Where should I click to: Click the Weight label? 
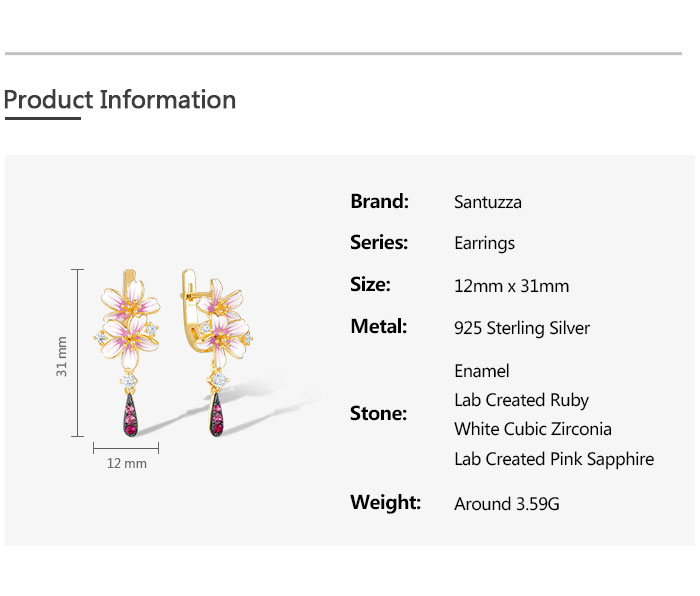tap(386, 502)
